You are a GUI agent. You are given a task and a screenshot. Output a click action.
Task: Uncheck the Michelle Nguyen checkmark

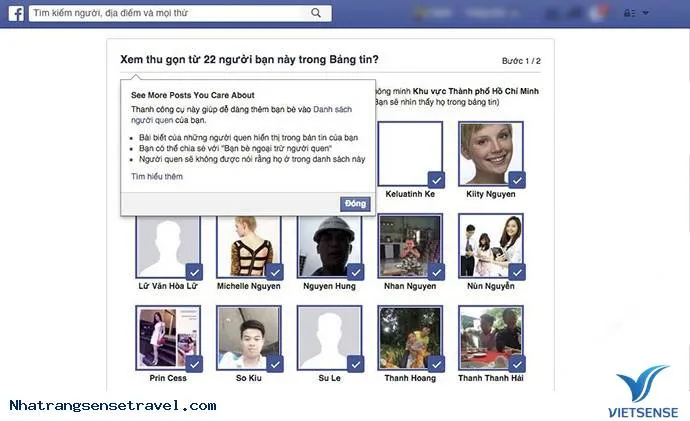click(x=275, y=272)
